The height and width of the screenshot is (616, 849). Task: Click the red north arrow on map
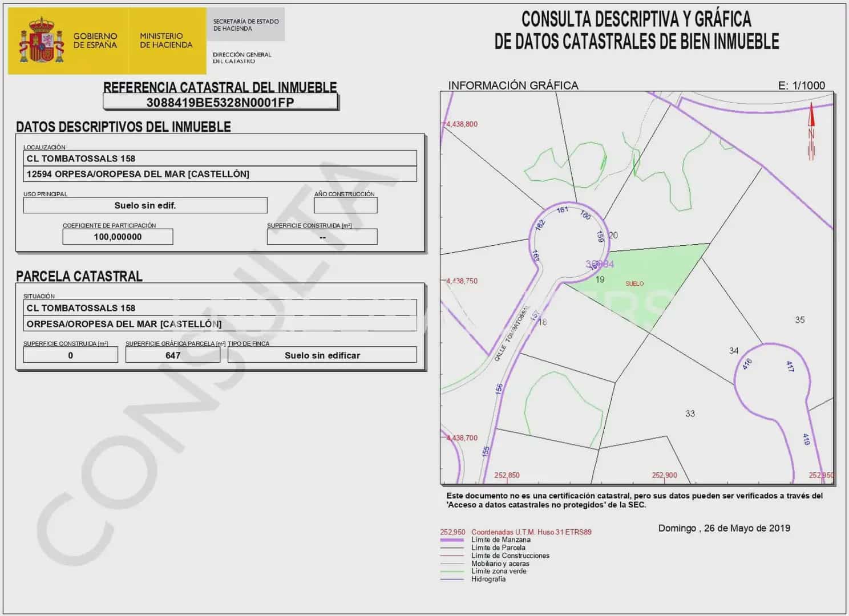pos(811,131)
